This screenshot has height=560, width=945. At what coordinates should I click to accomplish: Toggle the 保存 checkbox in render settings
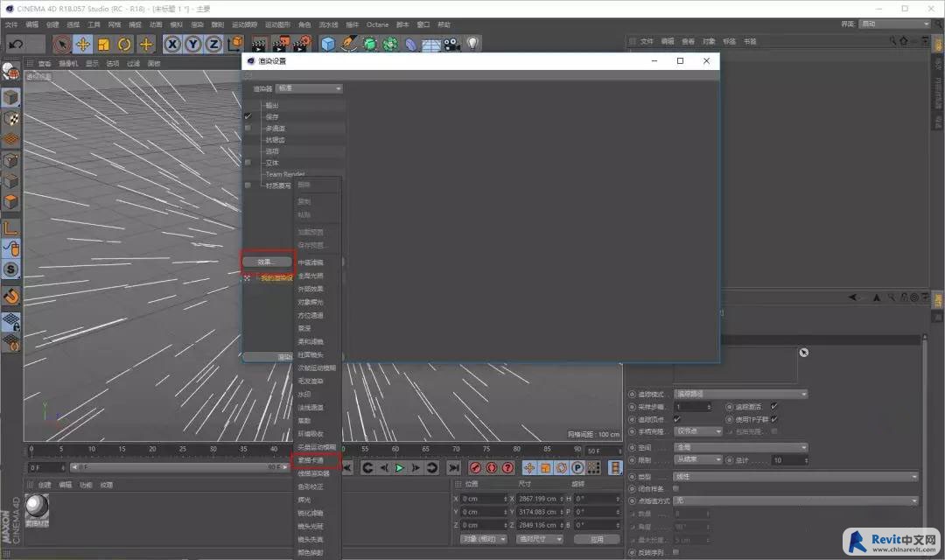[x=248, y=116]
